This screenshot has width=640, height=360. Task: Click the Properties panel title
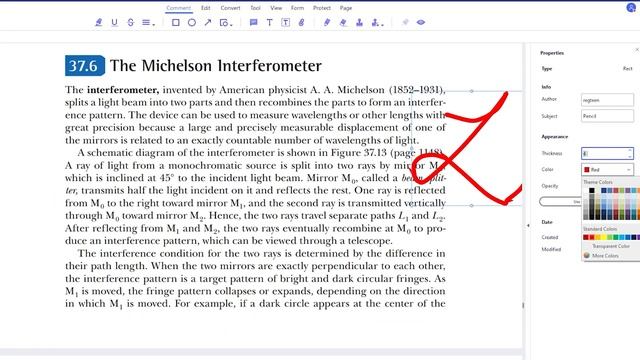coord(552,53)
